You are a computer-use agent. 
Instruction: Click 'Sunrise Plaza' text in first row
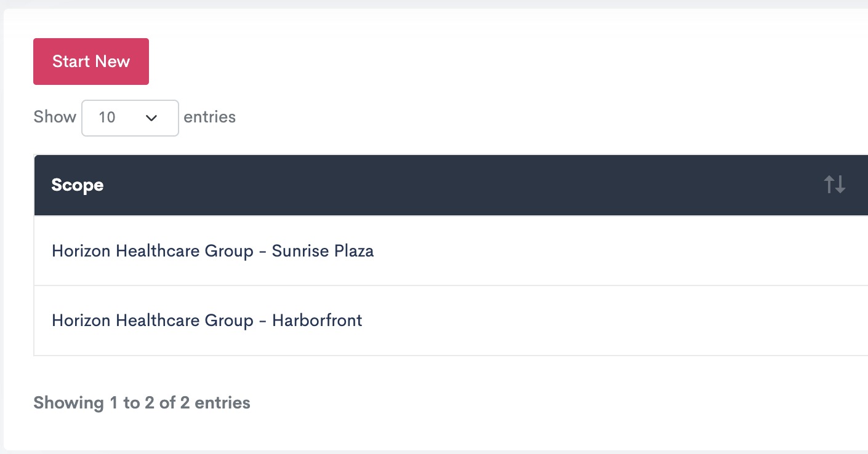click(x=323, y=251)
